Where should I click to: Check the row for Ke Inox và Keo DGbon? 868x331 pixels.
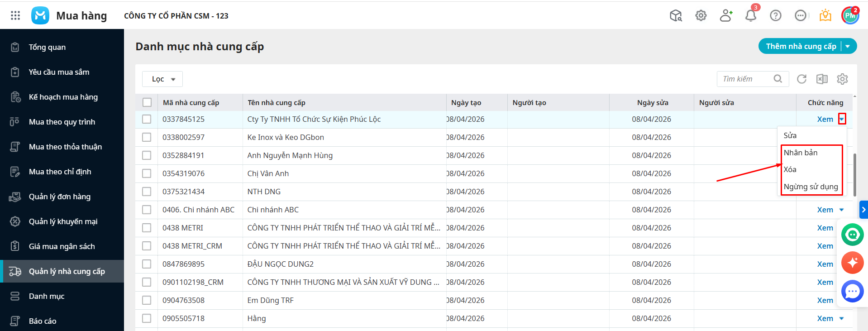[x=147, y=137]
